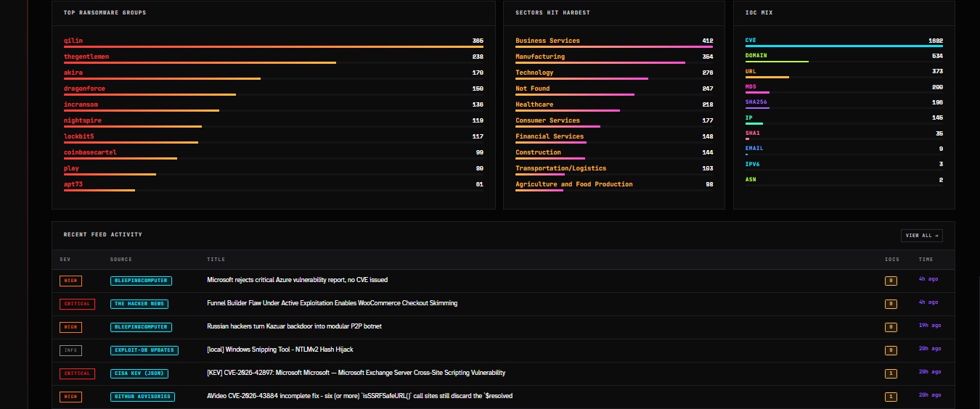The height and width of the screenshot is (409, 980).
Task: Click the qilin progress bar
Action: click(274, 47)
